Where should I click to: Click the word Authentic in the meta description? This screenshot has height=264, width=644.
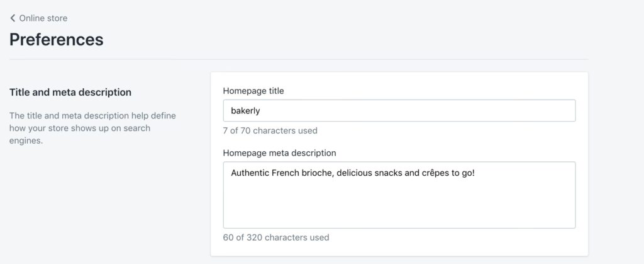[x=251, y=173]
